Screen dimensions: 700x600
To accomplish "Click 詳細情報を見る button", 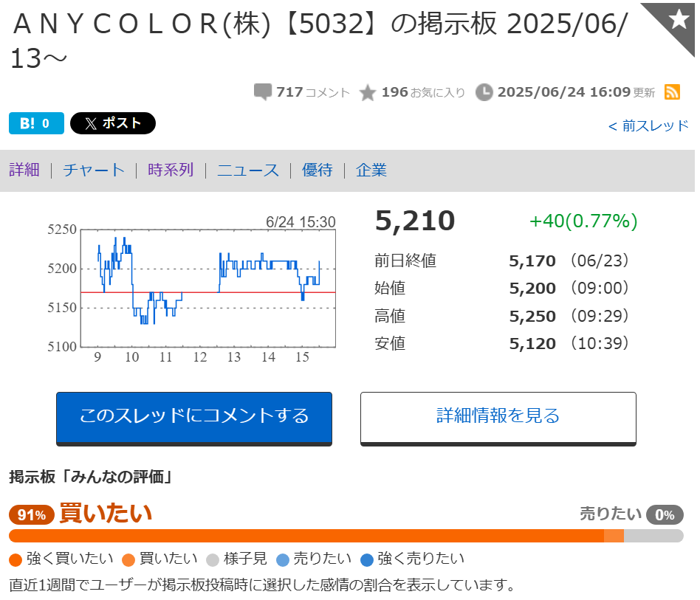I will click(x=498, y=418).
